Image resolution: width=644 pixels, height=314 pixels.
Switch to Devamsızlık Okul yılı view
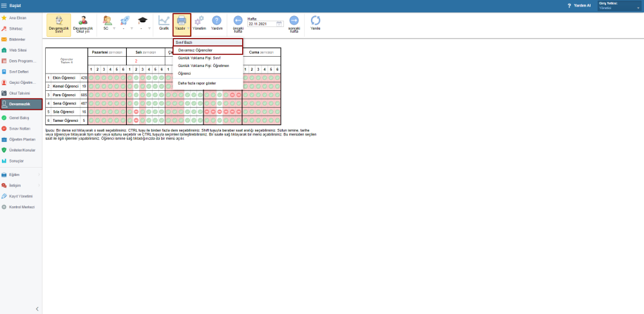(83, 25)
